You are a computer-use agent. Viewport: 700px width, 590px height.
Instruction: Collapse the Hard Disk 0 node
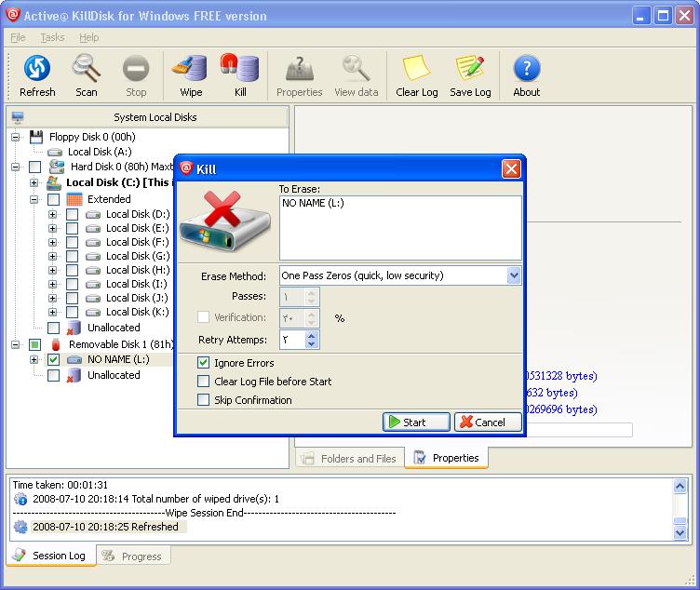coord(16,168)
